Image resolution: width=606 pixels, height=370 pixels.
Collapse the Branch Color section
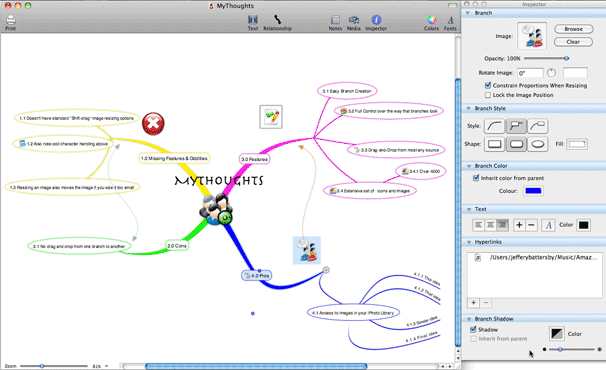point(469,166)
